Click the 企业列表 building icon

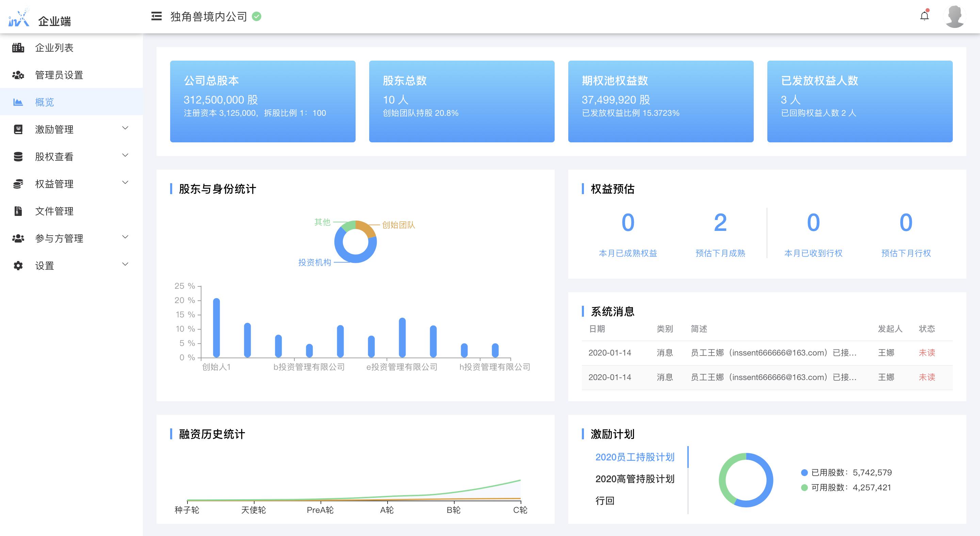coord(18,48)
